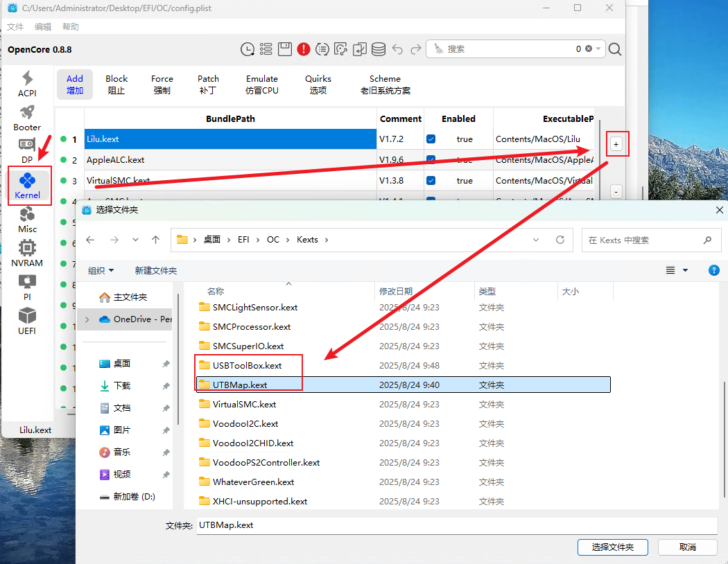Click the magnifier search icon in OpenCore toolbar
Image resolution: width=728 pixels, height=564 pixels.
pyautogui.click(x=614, y=49)
